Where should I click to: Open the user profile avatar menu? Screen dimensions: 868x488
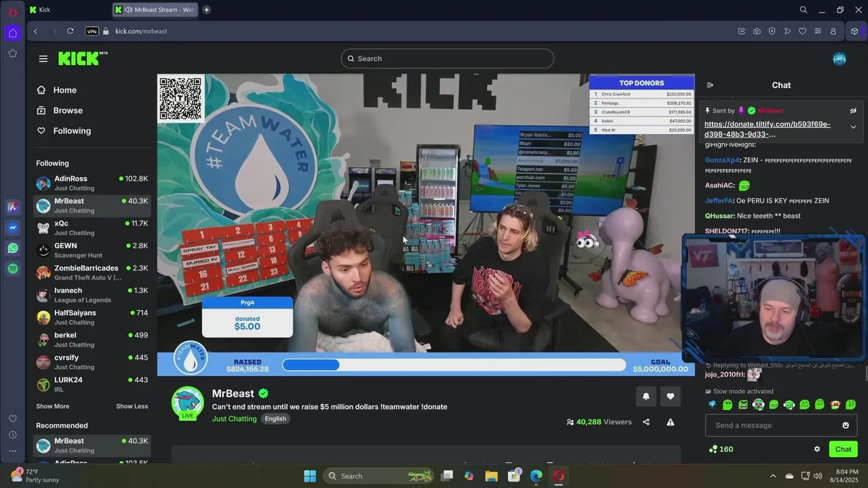pos(840,58)
